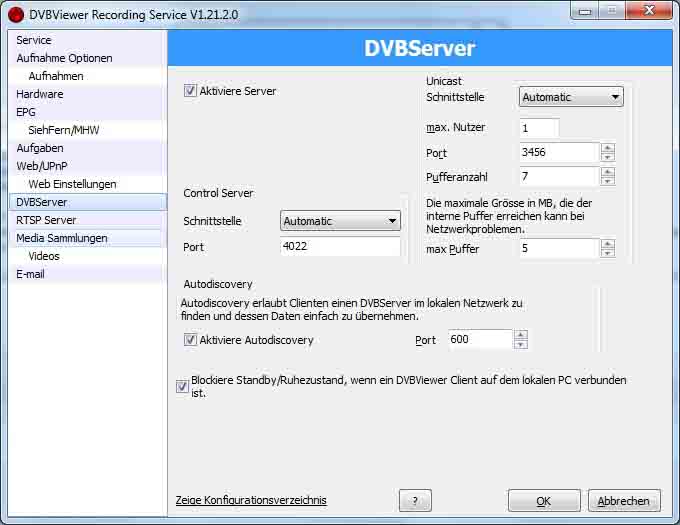Click the red DVBViewer app icon in title bar

pyautogui.click(x=16, y=15)
